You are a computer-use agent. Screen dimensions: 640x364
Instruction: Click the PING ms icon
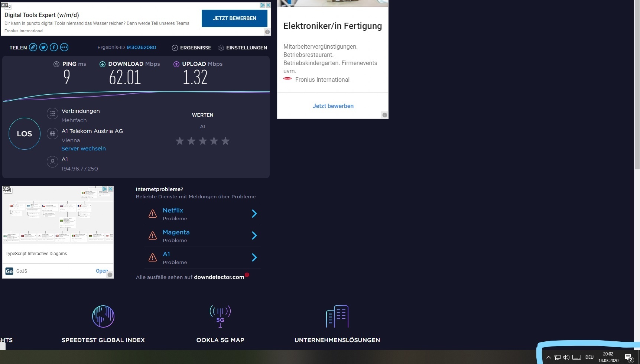(x=56, y=64)
